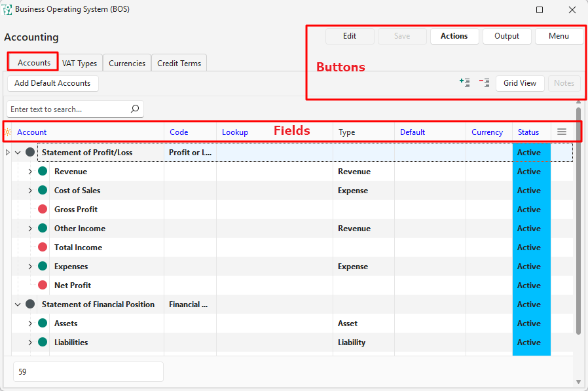The image size is (588, 391).
Task: Switch to the VAT Types tab
Action: tap(79, 64)
